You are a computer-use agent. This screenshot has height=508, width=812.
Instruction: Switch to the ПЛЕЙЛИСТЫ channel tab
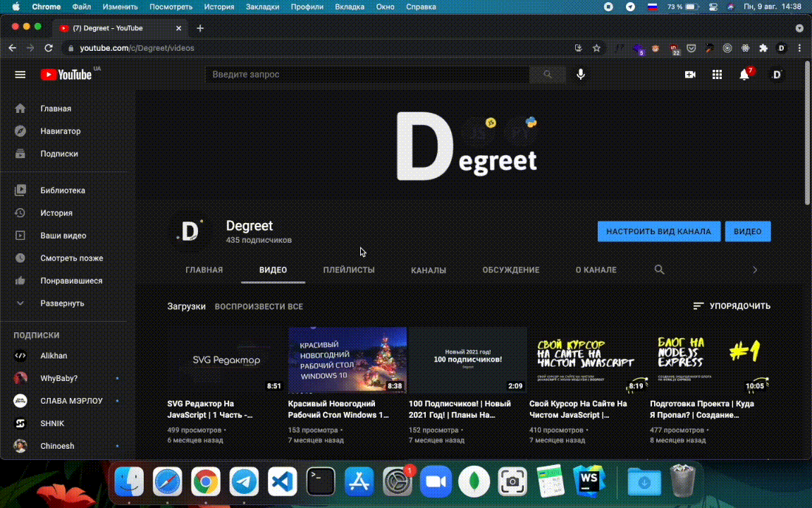point(348,270)
